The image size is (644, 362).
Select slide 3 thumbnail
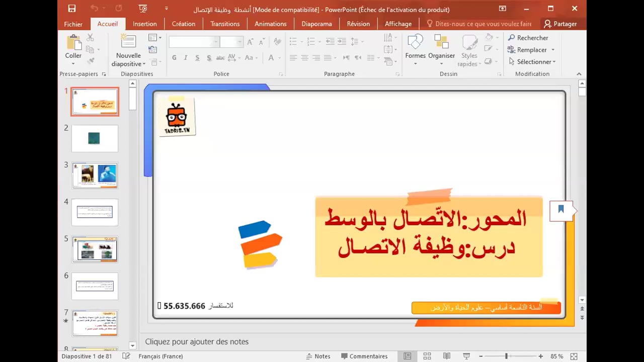95,175
